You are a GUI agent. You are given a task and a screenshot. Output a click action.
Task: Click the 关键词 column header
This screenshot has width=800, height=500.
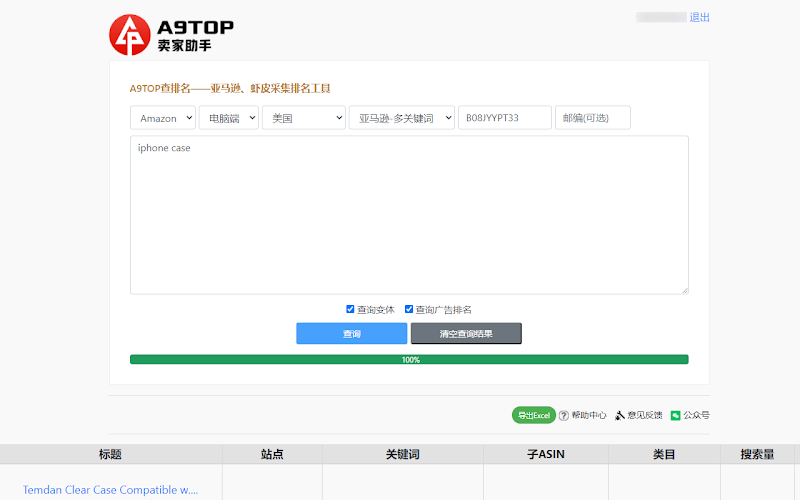(x=403, y=454)
